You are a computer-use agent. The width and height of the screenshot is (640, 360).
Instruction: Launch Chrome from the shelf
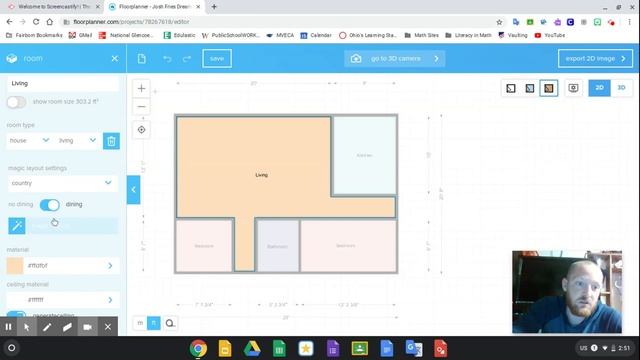[198, 349]
